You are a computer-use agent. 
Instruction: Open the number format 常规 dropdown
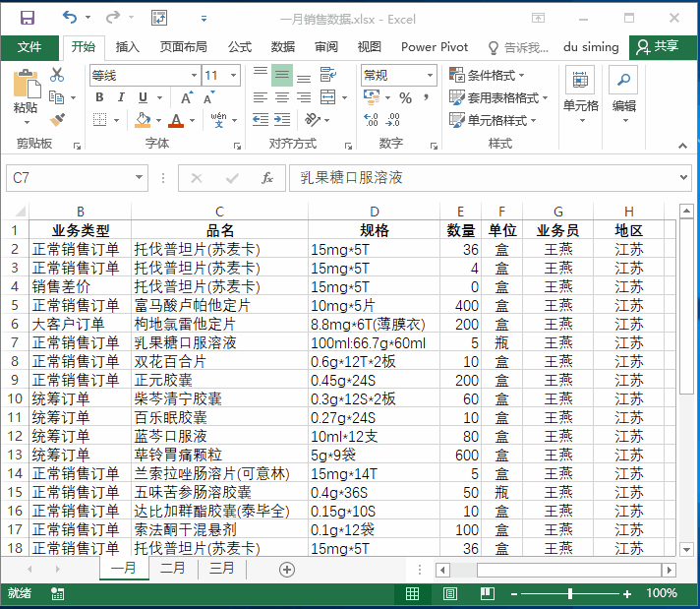click(430, 75)
